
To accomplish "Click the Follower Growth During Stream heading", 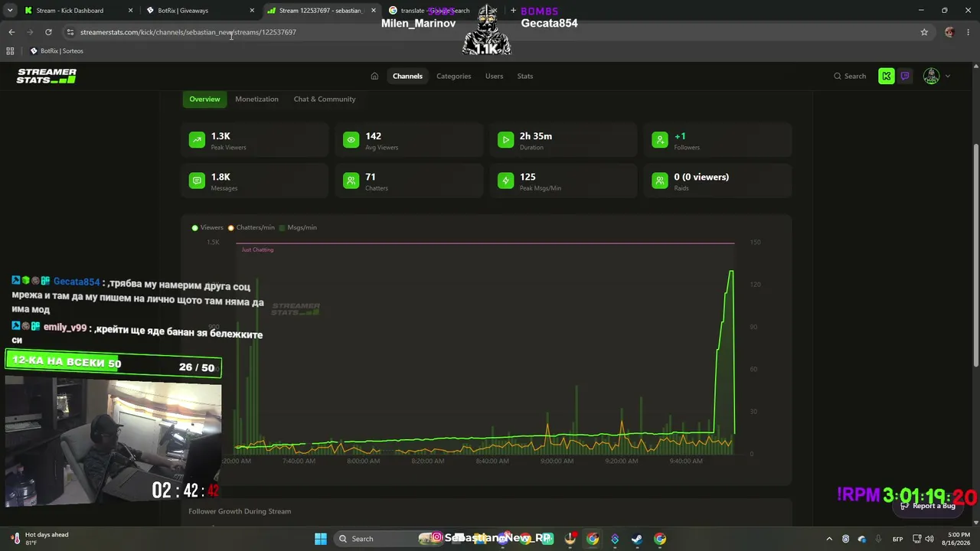I will point(240,511).
